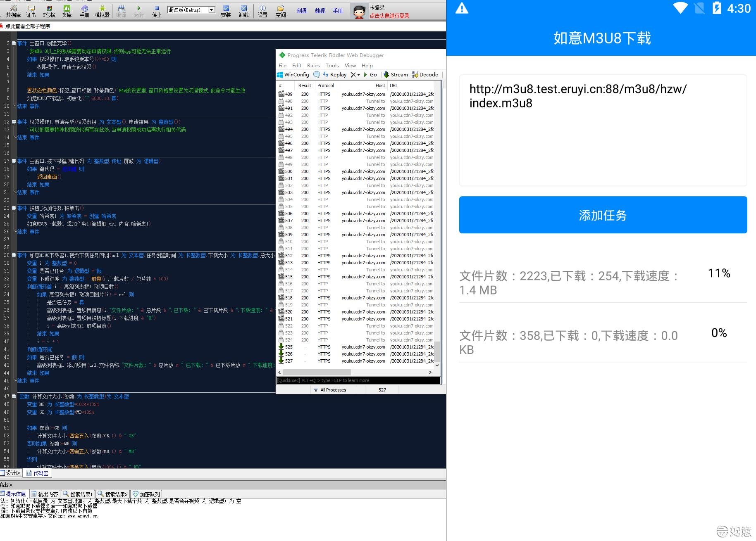Tap the 11% download task row

click(603, 283)
